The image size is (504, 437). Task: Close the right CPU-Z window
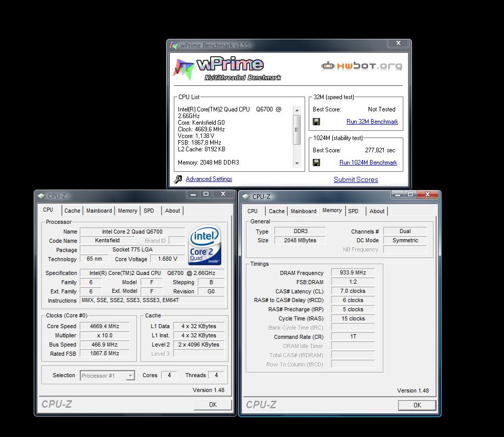[x=427, y=194]
